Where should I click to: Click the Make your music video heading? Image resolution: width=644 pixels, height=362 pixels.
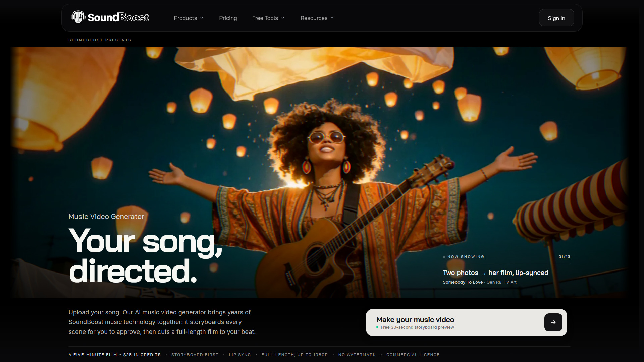415,320
